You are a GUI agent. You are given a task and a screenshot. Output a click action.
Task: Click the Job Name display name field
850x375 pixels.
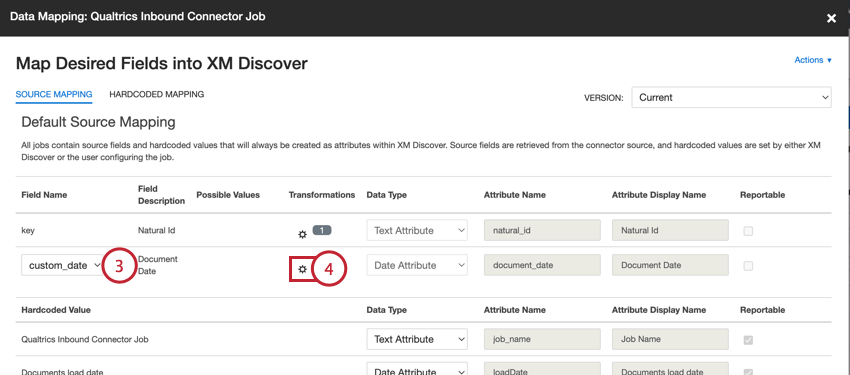point(671,339)
